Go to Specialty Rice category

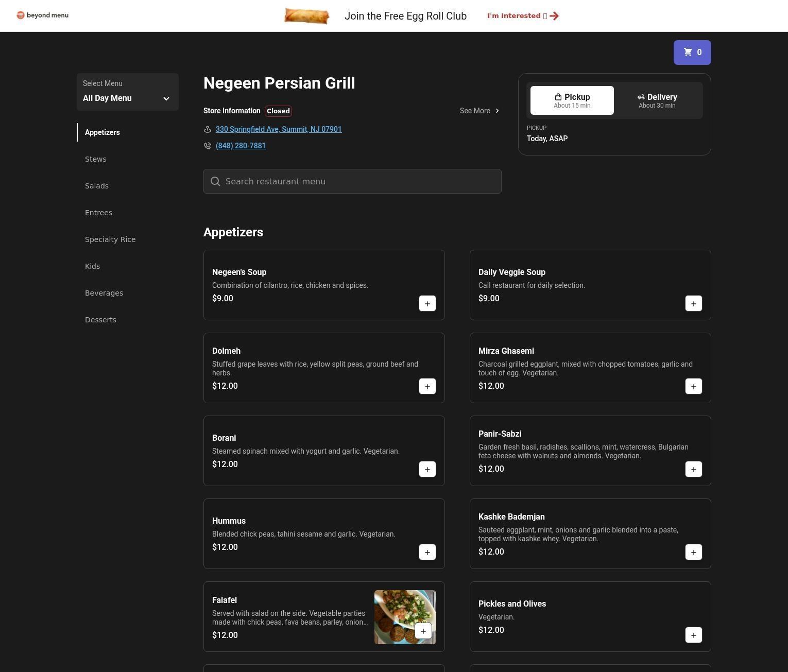(x=110, y=239)
